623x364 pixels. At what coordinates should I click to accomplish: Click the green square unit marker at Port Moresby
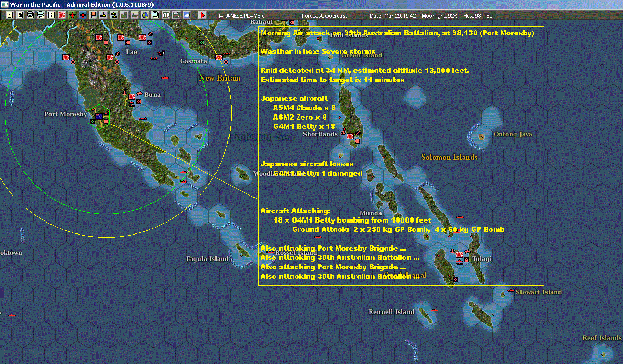(92, 122)
